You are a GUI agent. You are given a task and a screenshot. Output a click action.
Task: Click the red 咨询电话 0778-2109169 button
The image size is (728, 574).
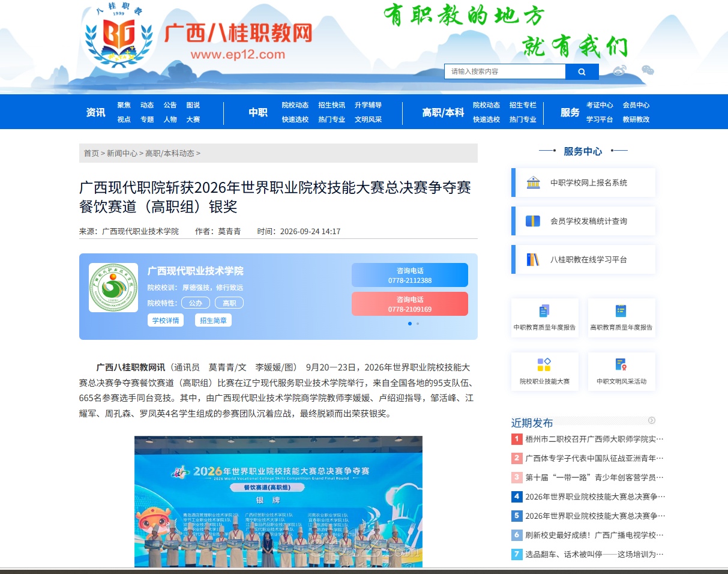tap(410, 304)
